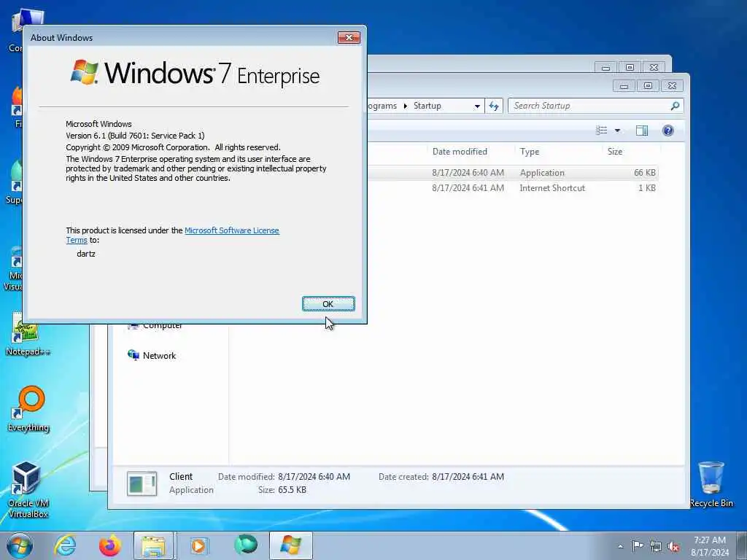Image resolution: width=747 pixels, height=560 pixels.
Task: Open the network tray icon
Action: 656,546
